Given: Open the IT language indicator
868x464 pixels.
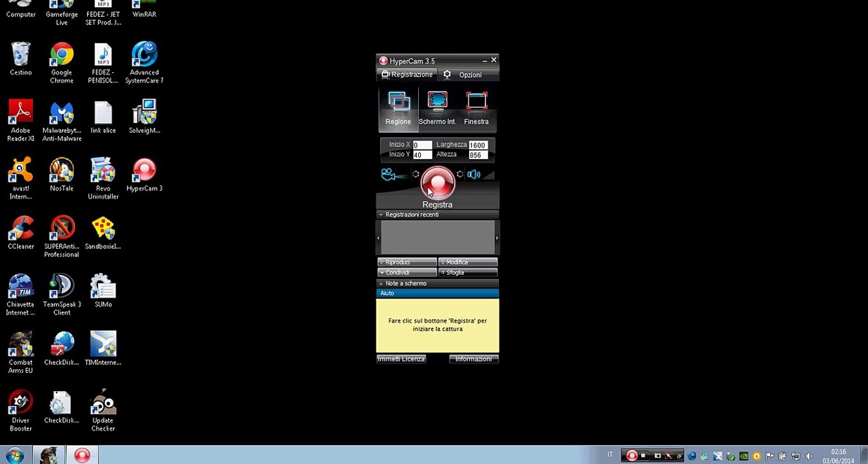Looking at the screenshot, I should point(610,455).
